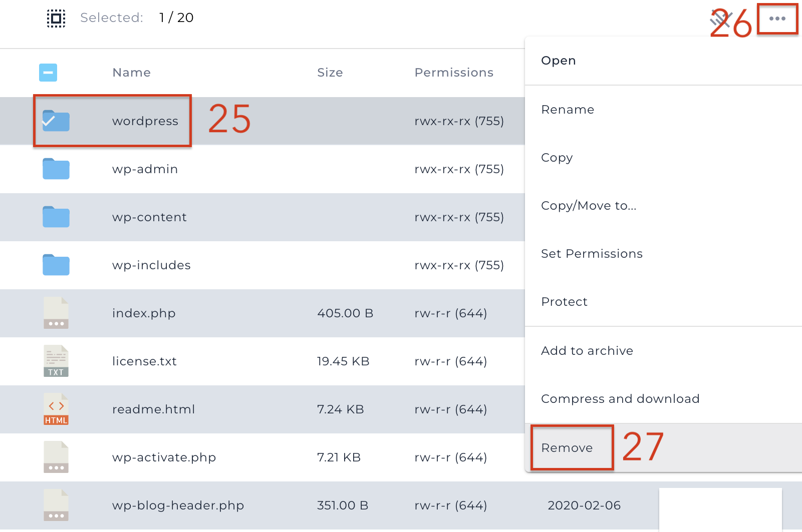
Task: Uncheck the selected wordpress folder
Action: click(56, 121)
